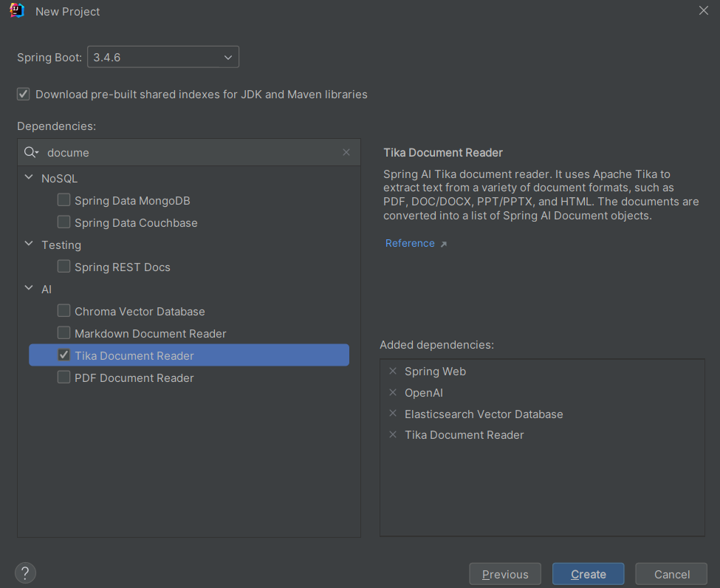
Task: Select the Tika Document Reader row label
Action: point(134,356)
